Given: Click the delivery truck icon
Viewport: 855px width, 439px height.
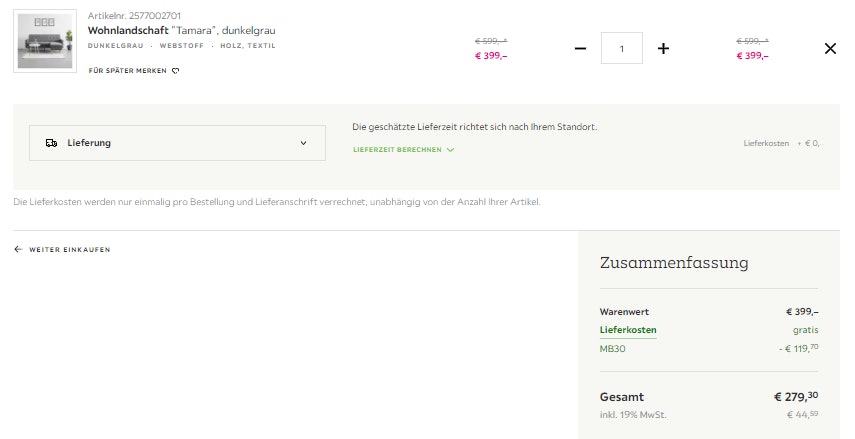Looking at the screenshot, I should [x=51, y=143].
